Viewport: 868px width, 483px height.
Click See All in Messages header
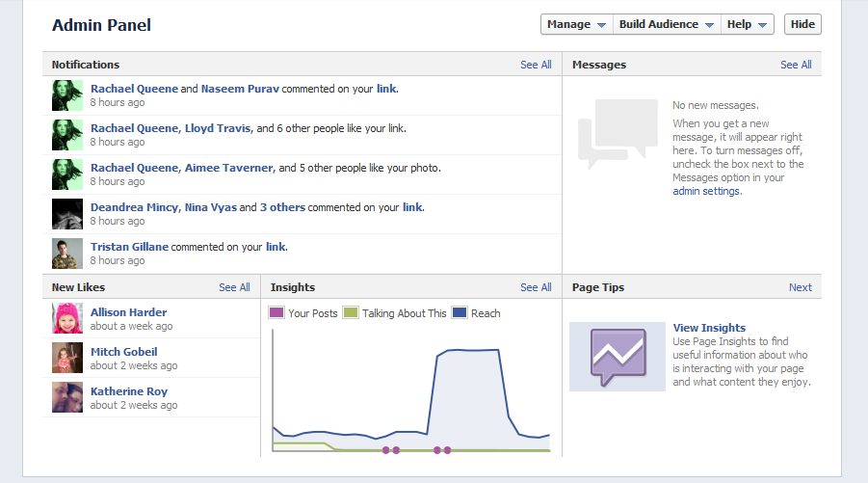tap(796, 65)
